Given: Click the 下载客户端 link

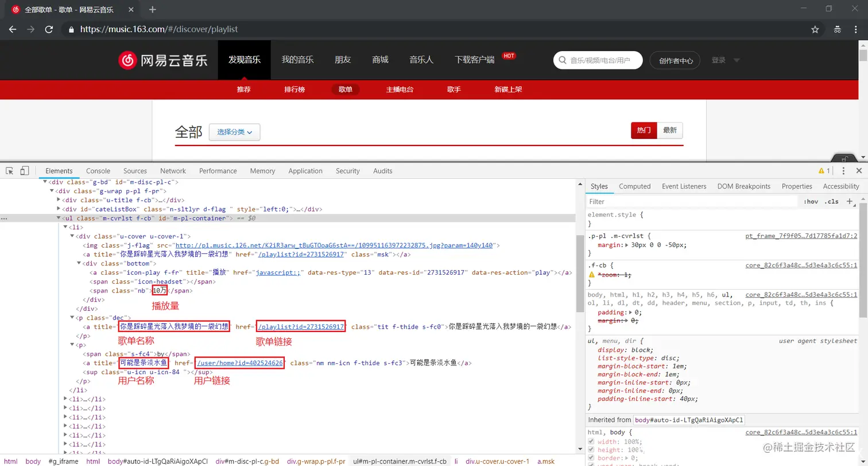Looking at the screenshot, I should coord(475,60).
